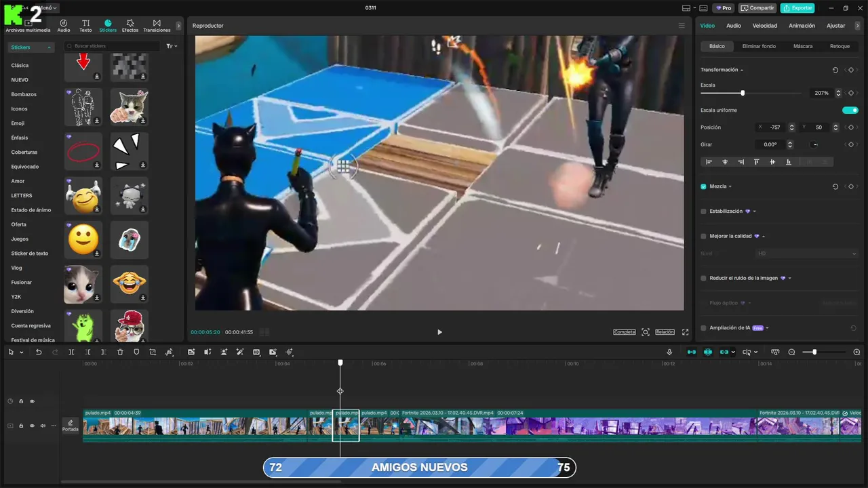Enable Reducir el ruido de la imagen
The width and height of the screenshot is (868, 488).
703,278
